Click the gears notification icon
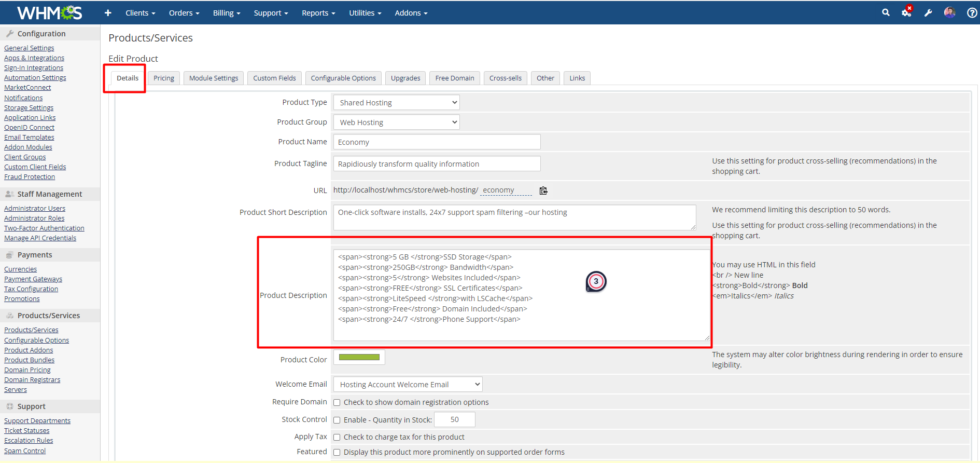Image resolution: width=980 pixels, height=463 pixels. point(906,12)
